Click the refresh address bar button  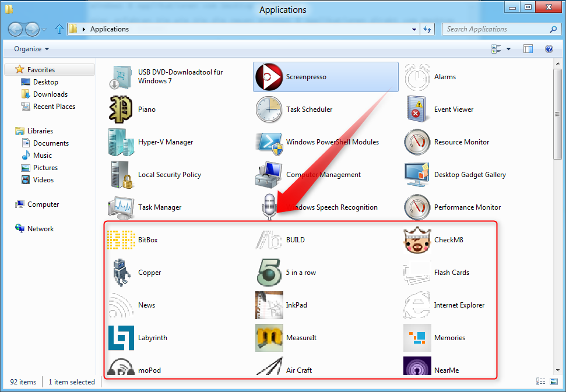pyautogui.click(x=427, y=29)
